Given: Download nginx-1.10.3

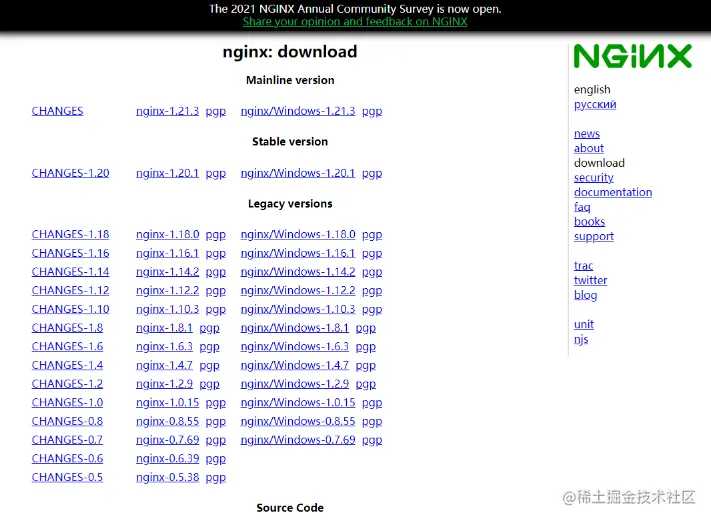Looking at the screenshot, I should coord(167,309).
